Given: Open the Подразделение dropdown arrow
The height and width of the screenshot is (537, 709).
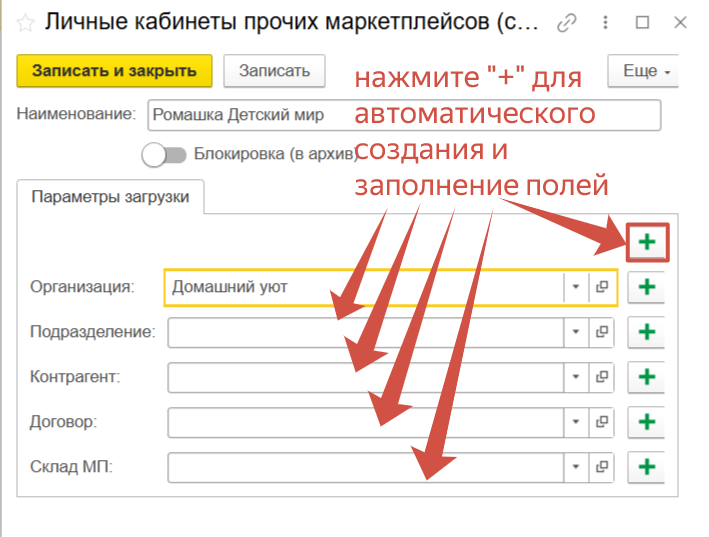Looking at the screenshot, I should tap(576, 332).
